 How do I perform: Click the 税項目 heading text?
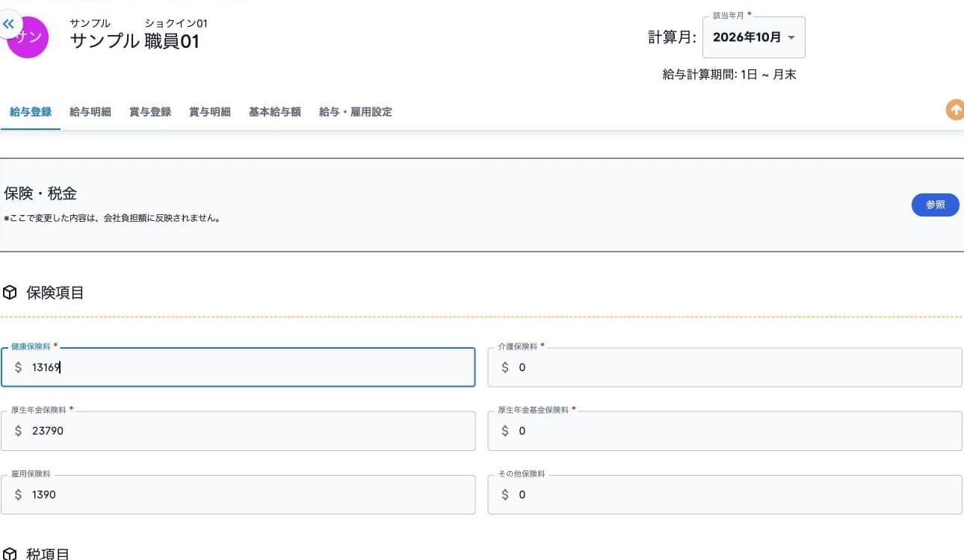click(48, 555)
